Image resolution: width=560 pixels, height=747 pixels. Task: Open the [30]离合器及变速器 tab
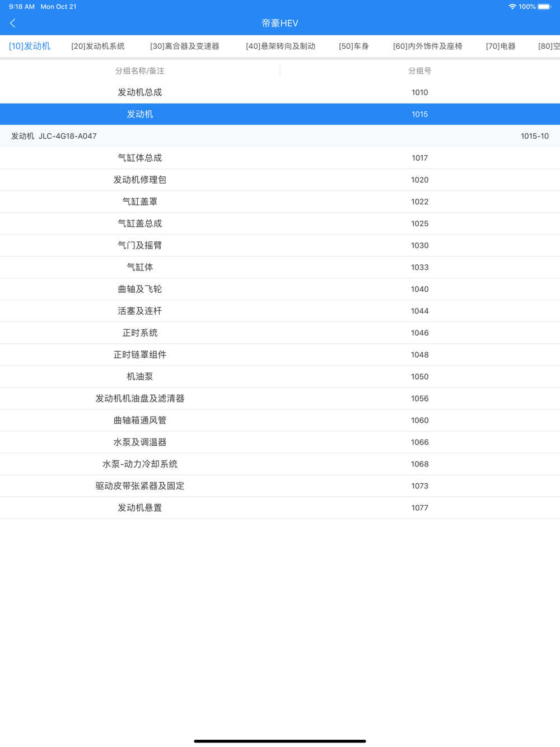(x=185, y=46)
